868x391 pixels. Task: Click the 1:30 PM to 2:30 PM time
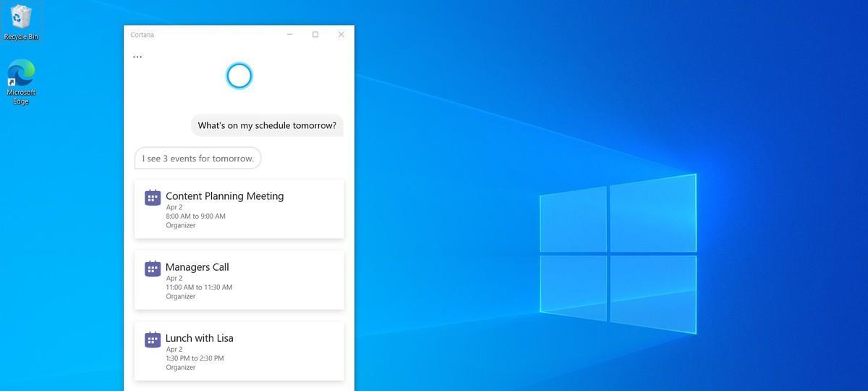195,358
